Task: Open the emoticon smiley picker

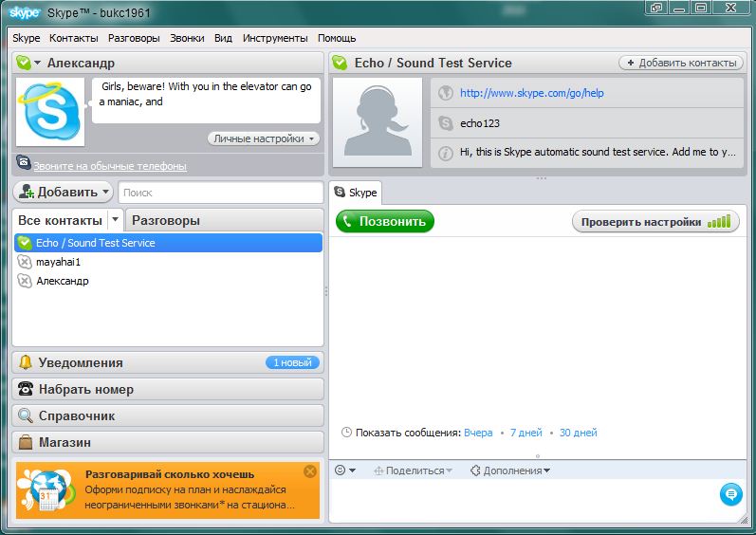Action: point(344,470)
